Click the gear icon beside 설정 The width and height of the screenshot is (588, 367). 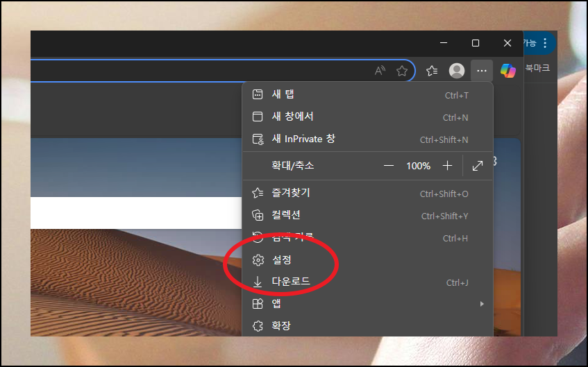coord(258,259)
